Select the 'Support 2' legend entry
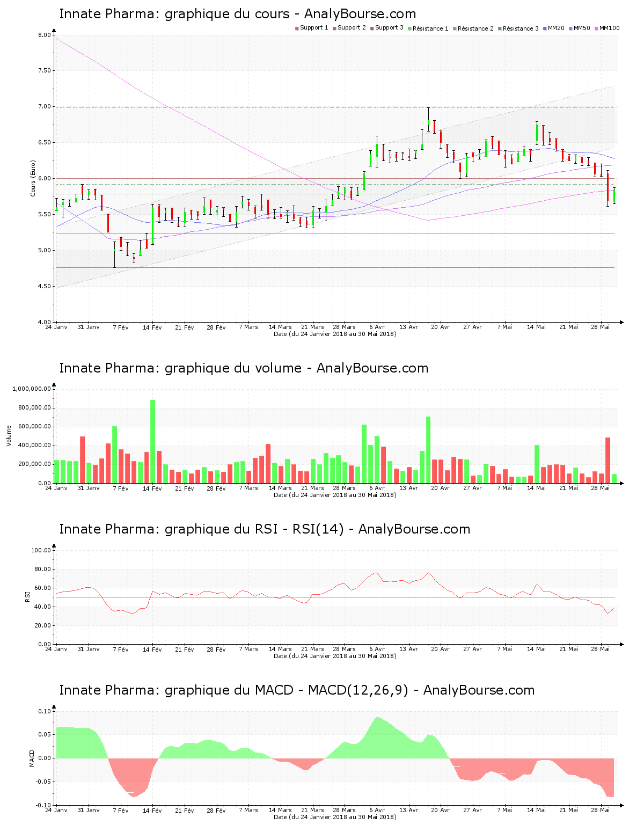 (349, 28)
